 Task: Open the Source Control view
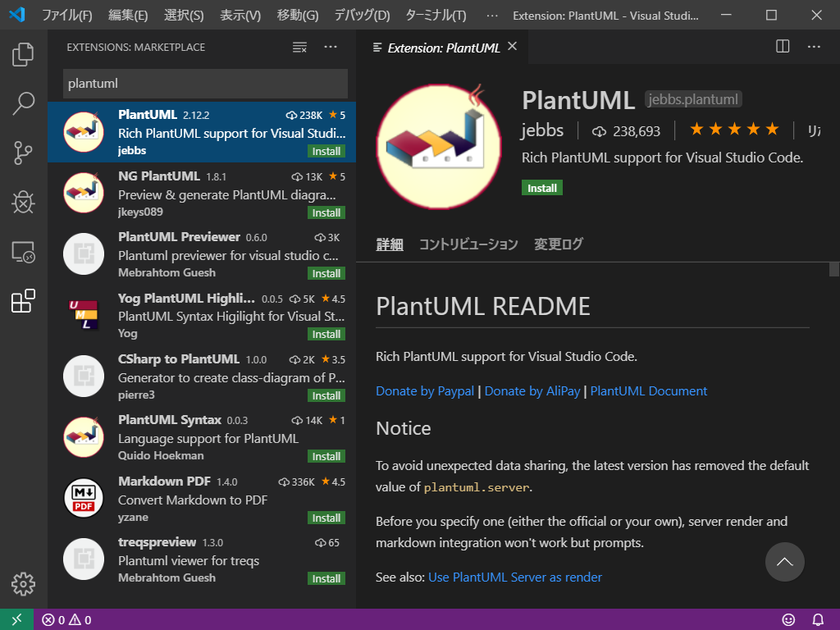(23, 153)
